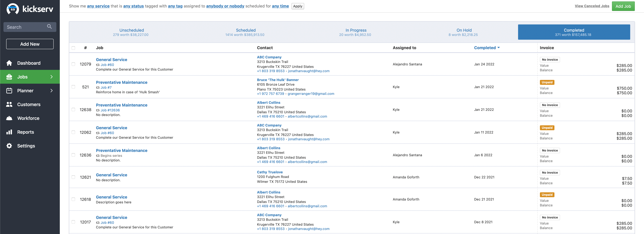Open Cathy Truelove contact link
Viewport: 644px width, 234px height.
tap(270, 172)
